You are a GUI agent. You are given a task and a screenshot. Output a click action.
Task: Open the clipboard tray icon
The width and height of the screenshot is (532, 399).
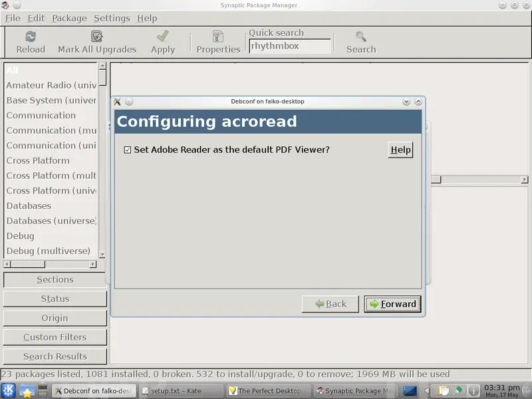(443, 391)
